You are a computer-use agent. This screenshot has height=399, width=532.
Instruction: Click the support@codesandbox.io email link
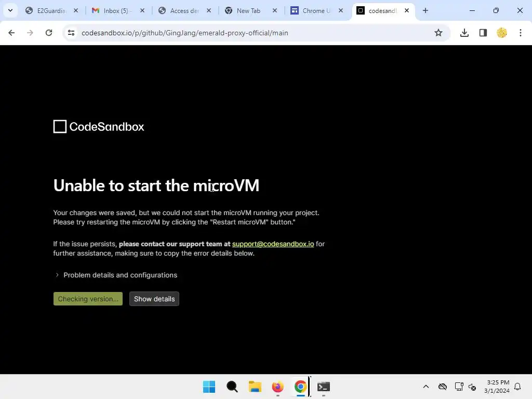(x=273, y=244)
